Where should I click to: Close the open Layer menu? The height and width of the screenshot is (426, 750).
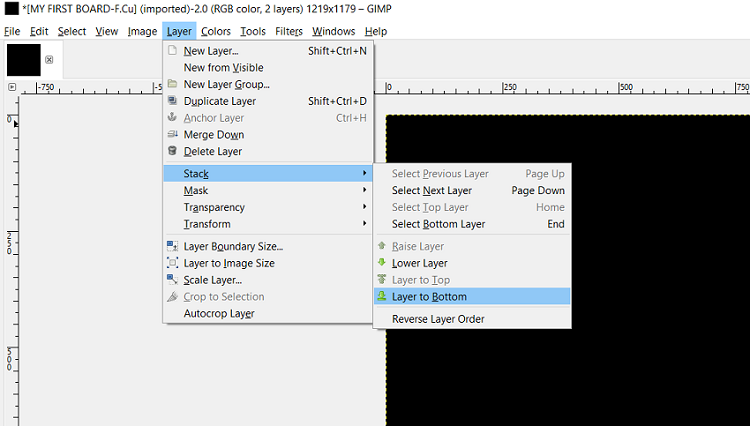coord(179,32)
